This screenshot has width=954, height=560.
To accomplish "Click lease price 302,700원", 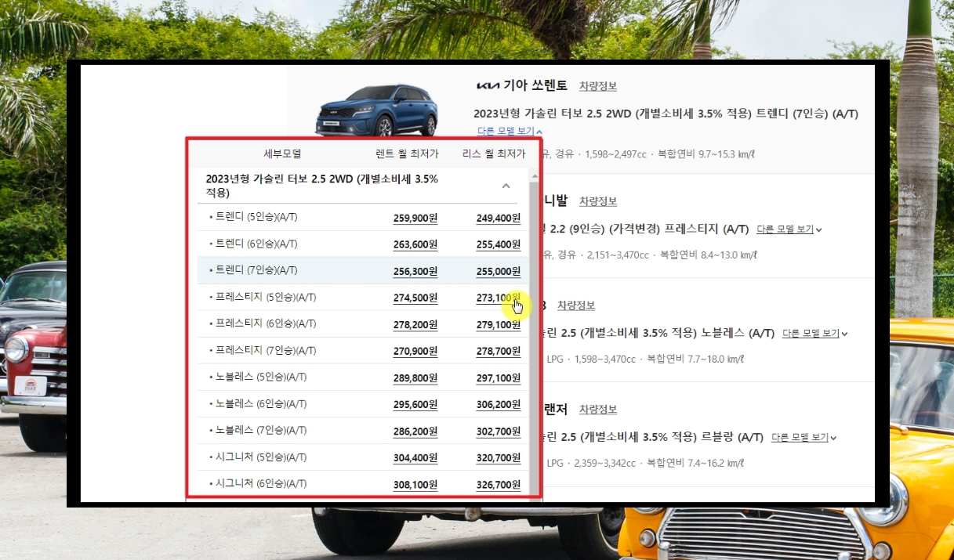I will tap(499, 432).
